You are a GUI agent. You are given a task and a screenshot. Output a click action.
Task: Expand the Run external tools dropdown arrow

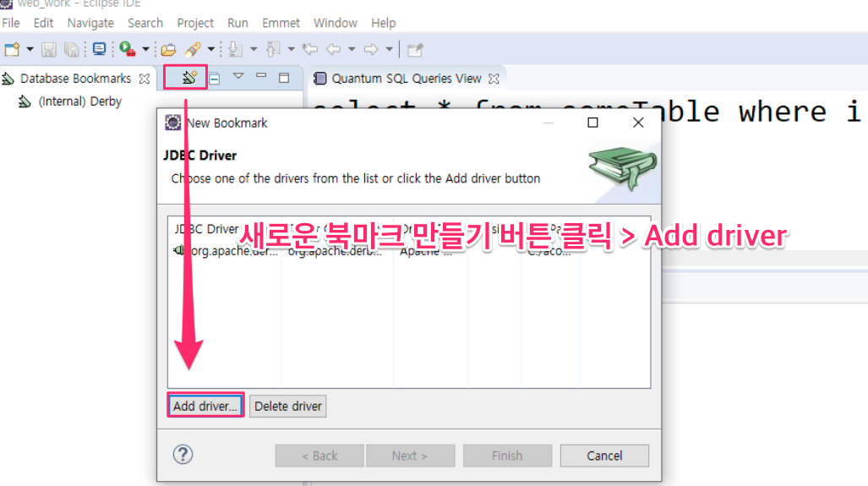click(145, 49)
